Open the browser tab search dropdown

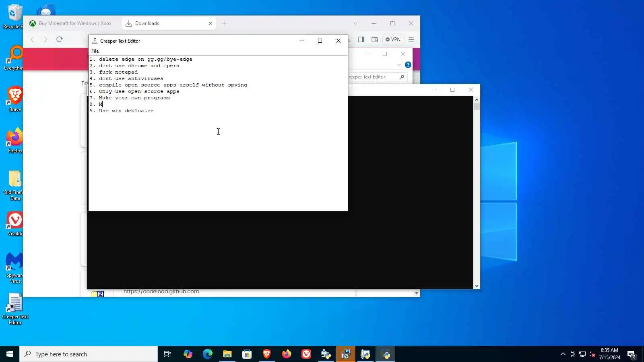click(355, 23)
